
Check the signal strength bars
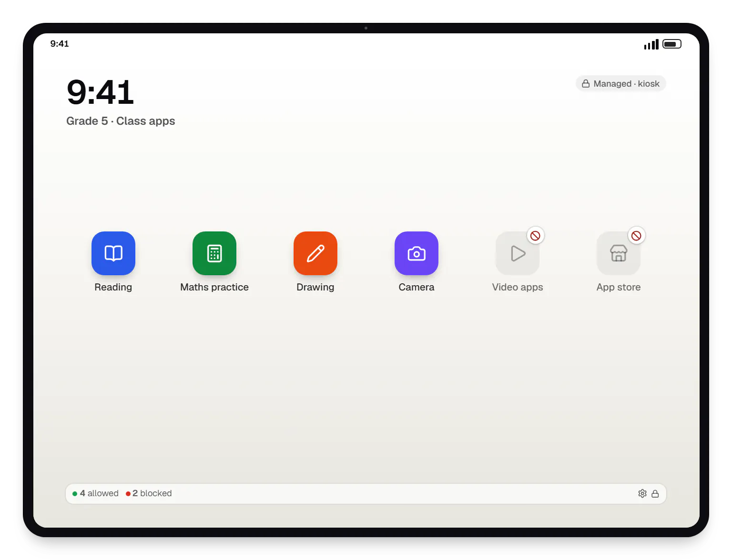pos(651,44)
